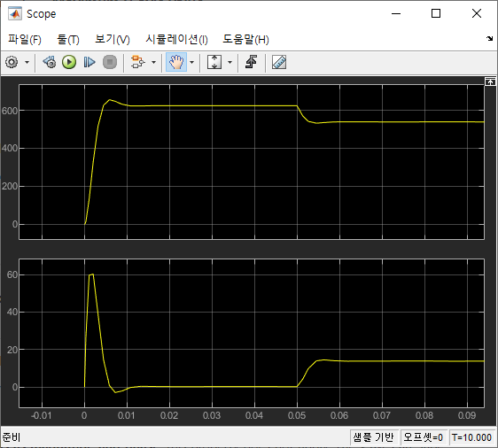
Task: Run simulation with green play button
Action: pyautogui.click(x=69, y=62)
